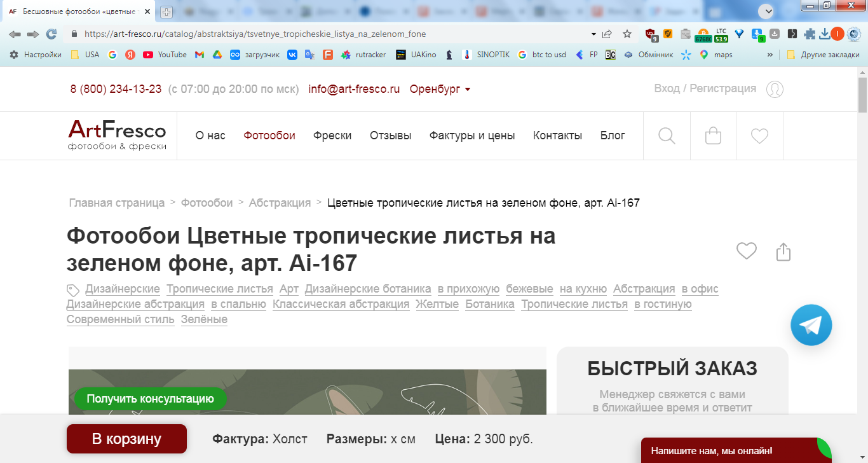The height and width of the screenshot is (463, 868).
Task: Open the Google Translate bookmark icon
Action: tap(310, 55)
